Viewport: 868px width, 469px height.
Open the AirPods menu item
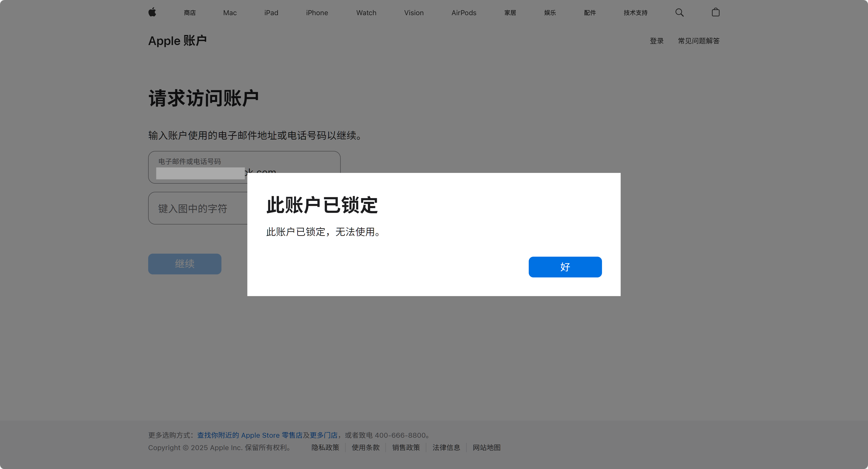[464, 13]
